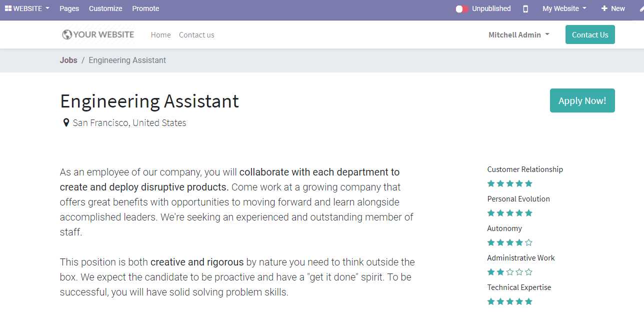Open the Mitchell Admin user dropdown

click(519, 34)
